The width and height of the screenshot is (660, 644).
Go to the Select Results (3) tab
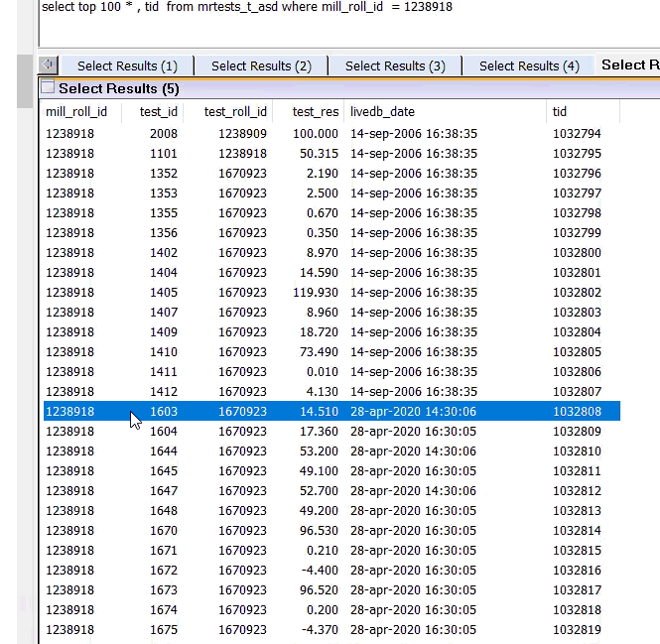coord(395,65)
